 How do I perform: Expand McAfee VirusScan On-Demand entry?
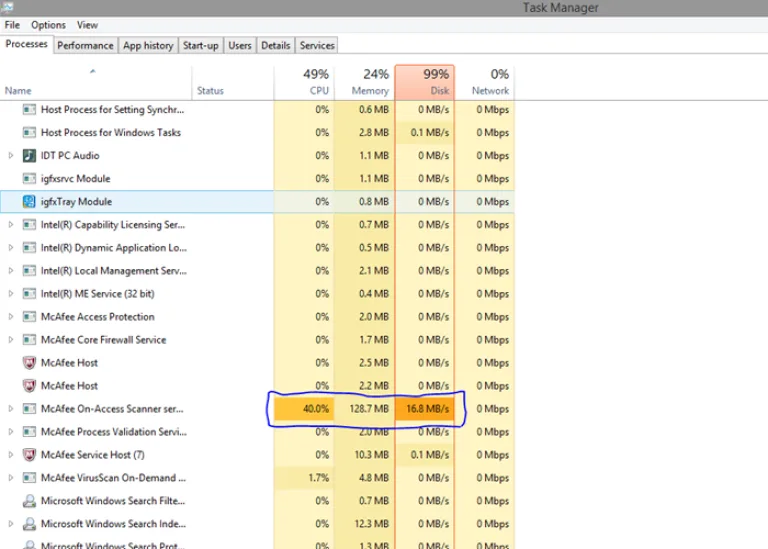pos(11,478)
